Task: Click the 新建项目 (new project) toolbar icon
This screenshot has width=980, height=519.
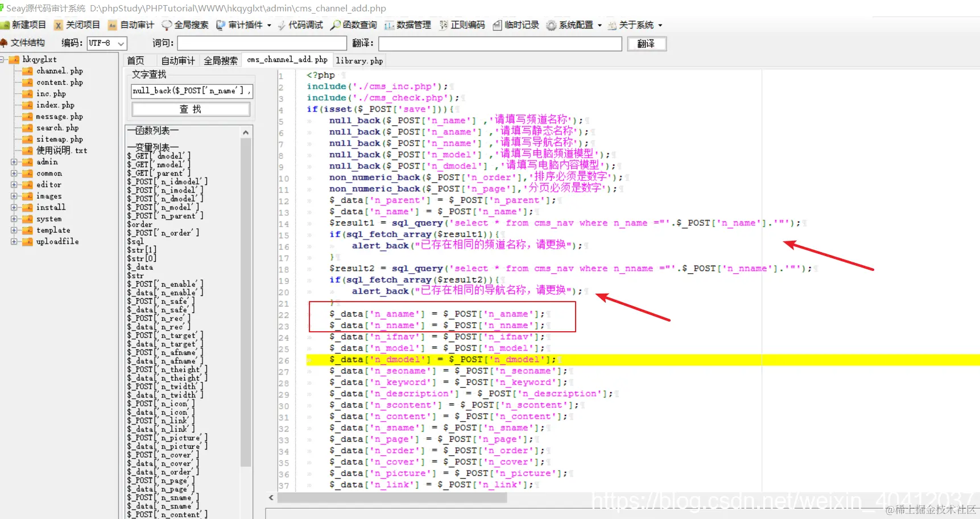Action: 5,25
